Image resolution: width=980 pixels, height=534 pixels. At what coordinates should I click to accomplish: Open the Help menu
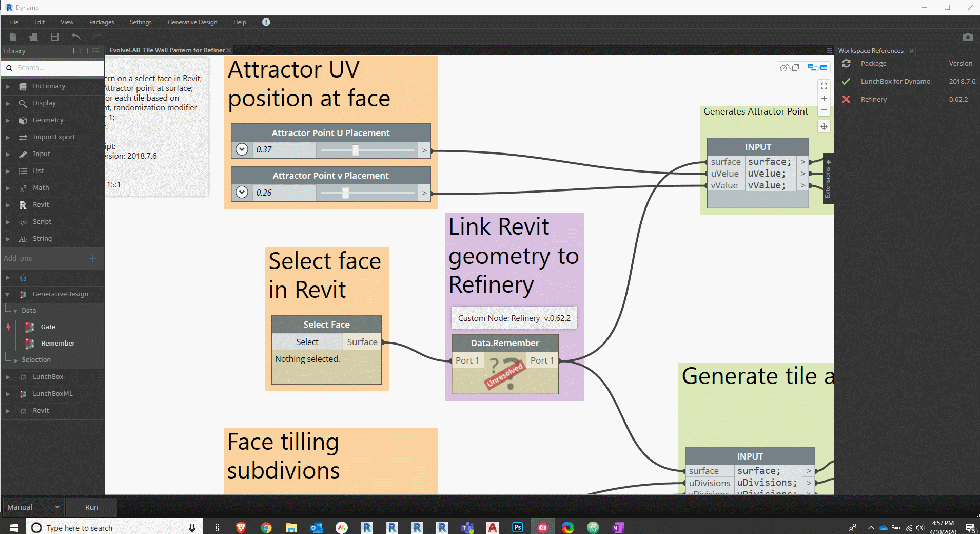point(240,22)
